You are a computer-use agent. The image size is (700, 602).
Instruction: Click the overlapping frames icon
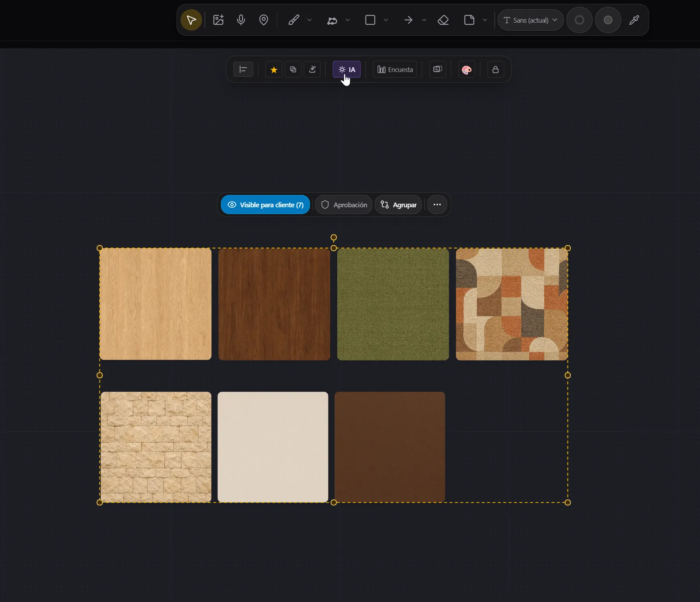(437, 69)
